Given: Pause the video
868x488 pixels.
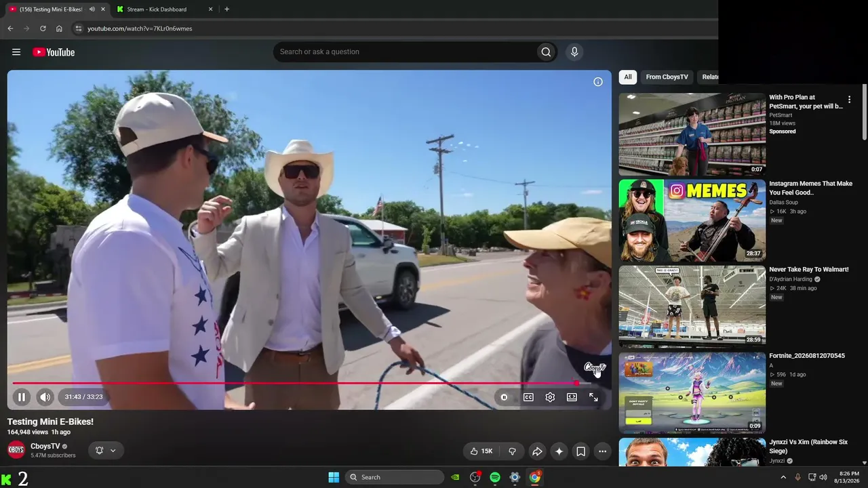Looking at the screenshot, I should coord(22,397).
